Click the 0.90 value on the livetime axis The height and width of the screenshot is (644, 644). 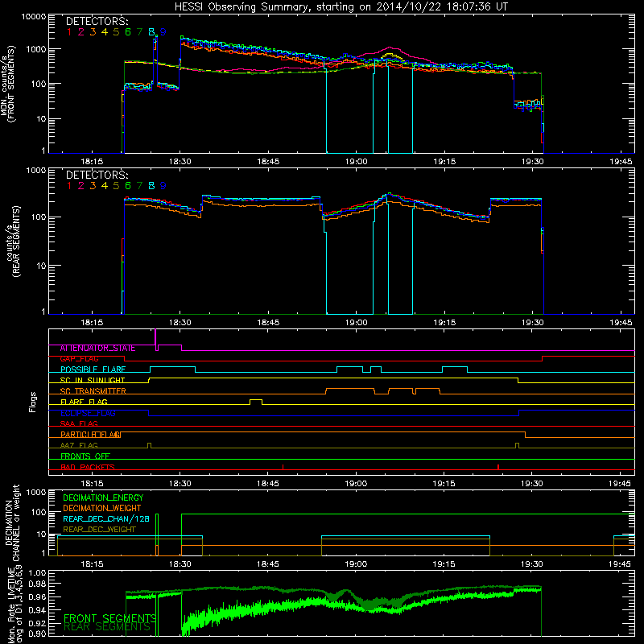(37, 634)
